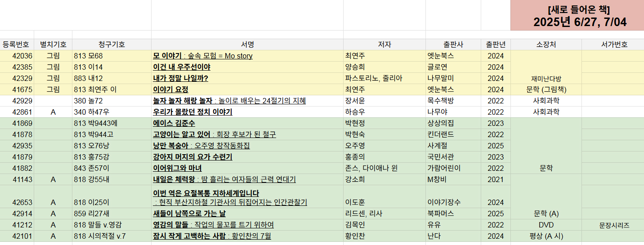Click the "잠시 작게 고백하는 사람" title link
Screen dimensions: 644x245
[x=189, y=236]
